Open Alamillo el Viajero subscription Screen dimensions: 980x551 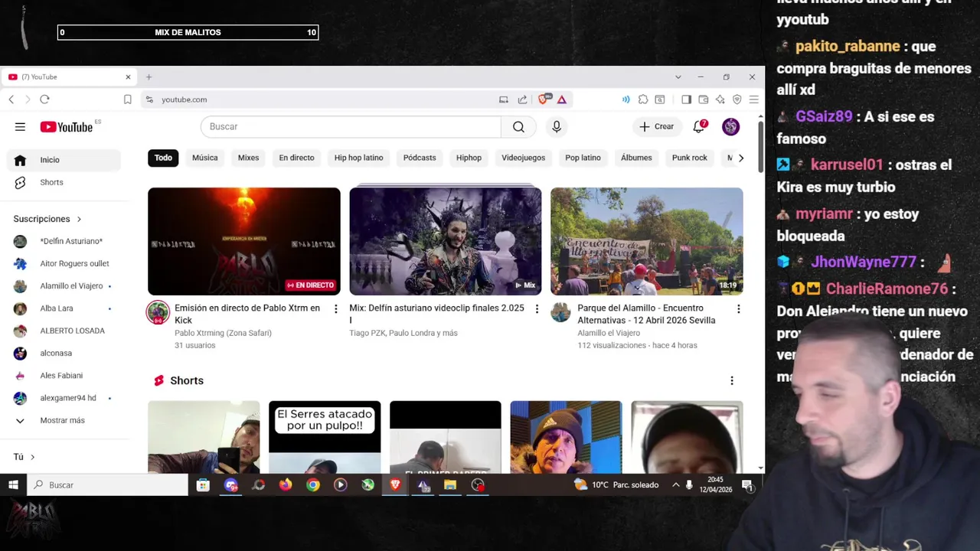[x=64, y=286]
